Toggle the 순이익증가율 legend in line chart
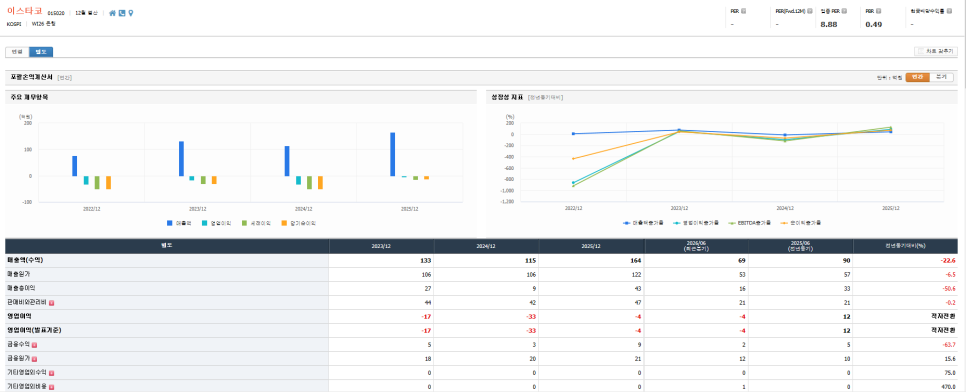Viewport: 966px width, 392px height. pos(800,223)
